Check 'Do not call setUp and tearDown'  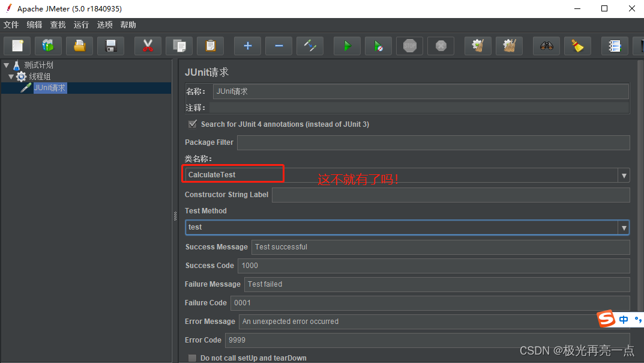point(192,358)
